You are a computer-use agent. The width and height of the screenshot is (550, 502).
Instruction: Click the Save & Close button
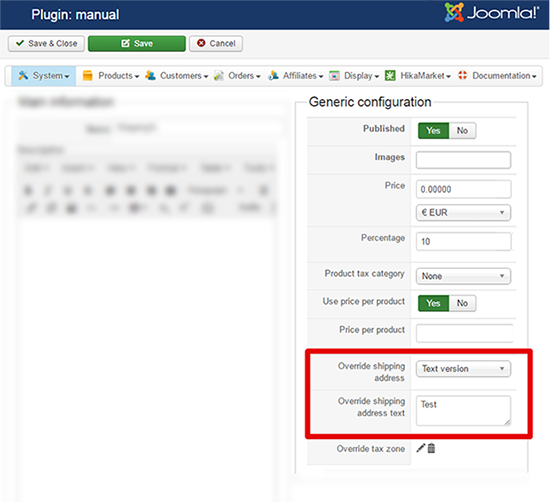coord(46,43)
